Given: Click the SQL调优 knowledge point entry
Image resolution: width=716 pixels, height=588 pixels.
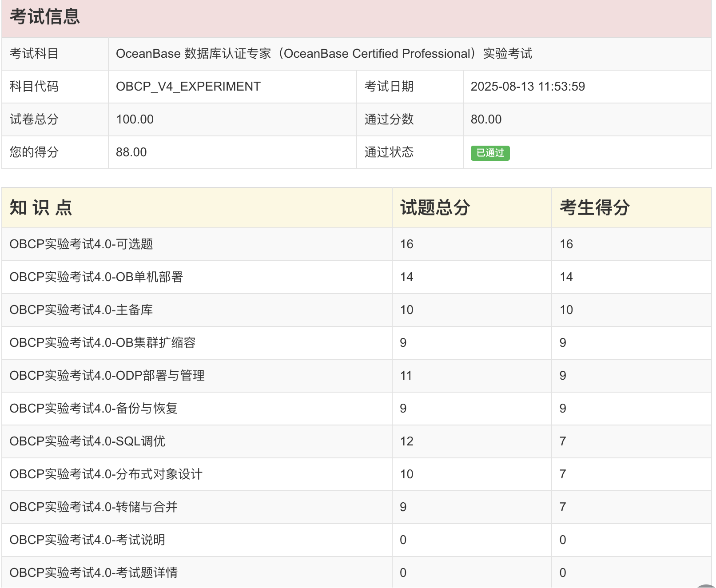Looking at the screenshot, I should tap(88, 441).
